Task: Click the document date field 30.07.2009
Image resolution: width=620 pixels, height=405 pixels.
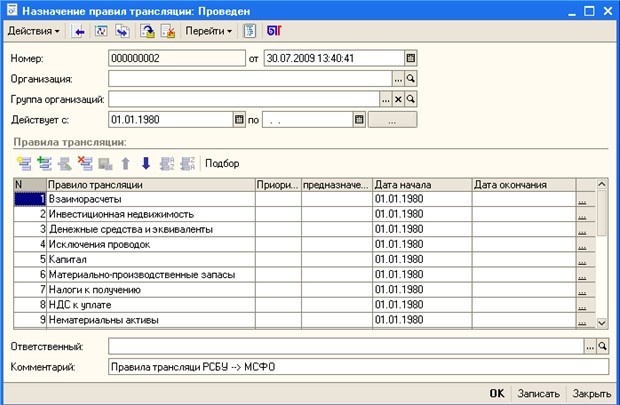Action: pyautogui.click(x=334, y=58)
